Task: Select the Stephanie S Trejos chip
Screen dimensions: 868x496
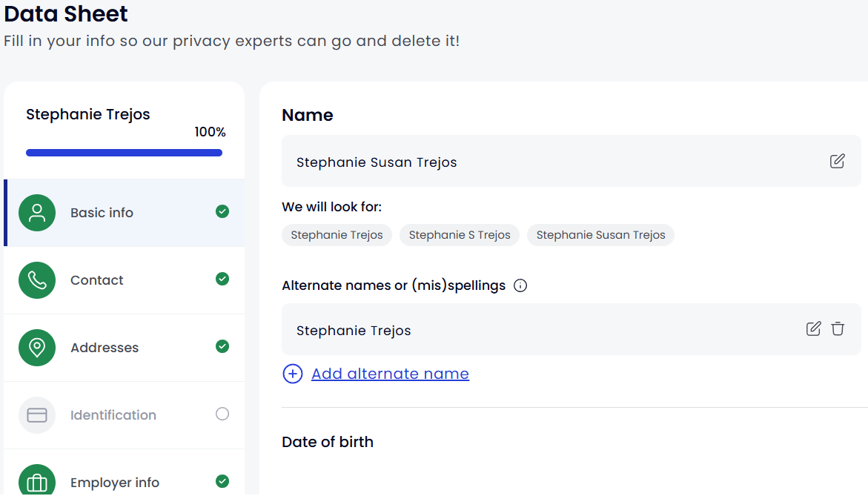Action: [x=460, y=235]
